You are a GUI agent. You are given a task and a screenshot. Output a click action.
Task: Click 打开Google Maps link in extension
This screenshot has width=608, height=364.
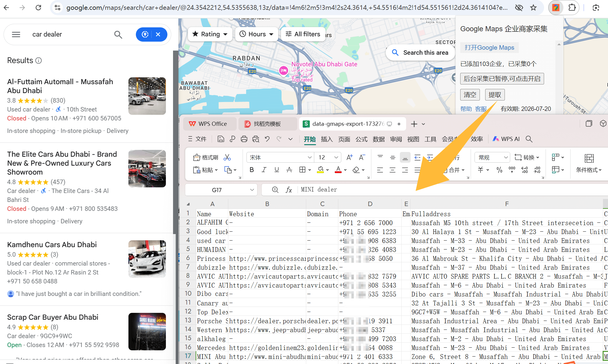pyautogui.click(x=489, y=48)
